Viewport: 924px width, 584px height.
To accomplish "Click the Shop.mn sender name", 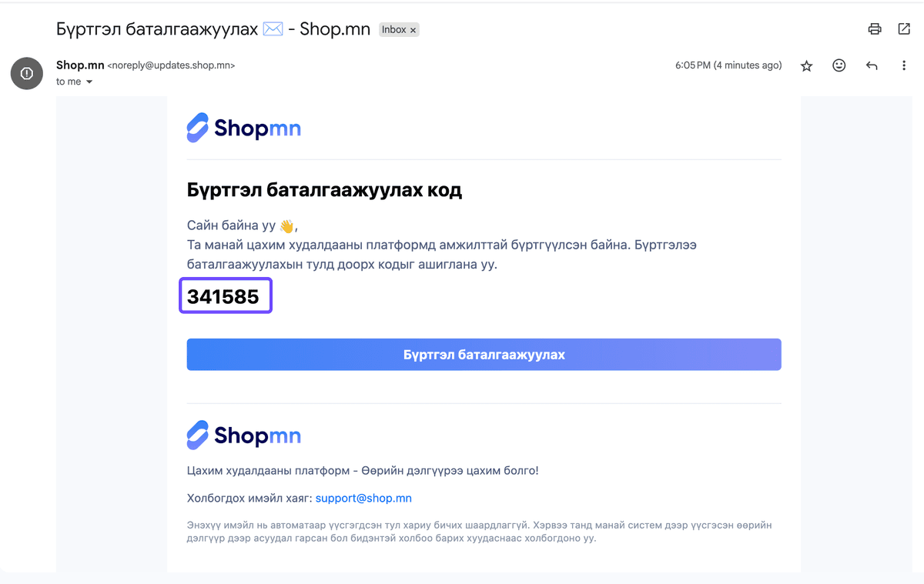I will (x=80, y=65).
